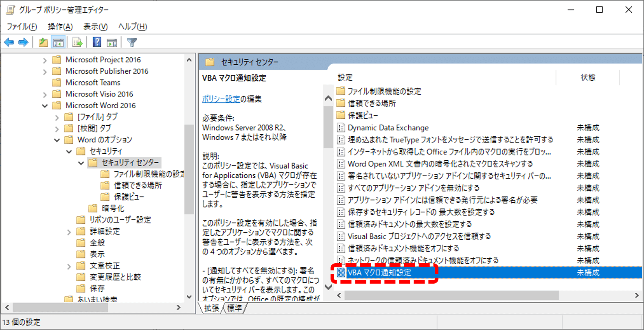Screen dimensions: 644x330
Task: Click the settings list scroll-right arrow
Action: [x=637, y=295]
